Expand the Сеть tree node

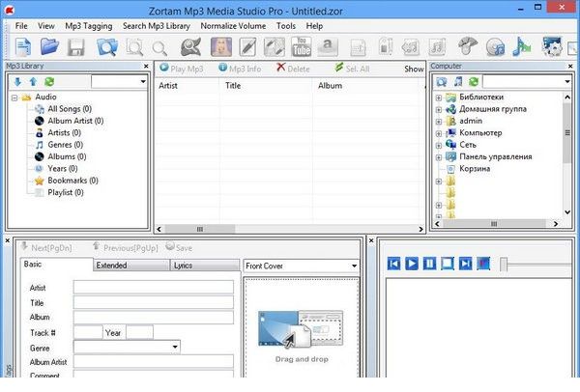(439, 146)
